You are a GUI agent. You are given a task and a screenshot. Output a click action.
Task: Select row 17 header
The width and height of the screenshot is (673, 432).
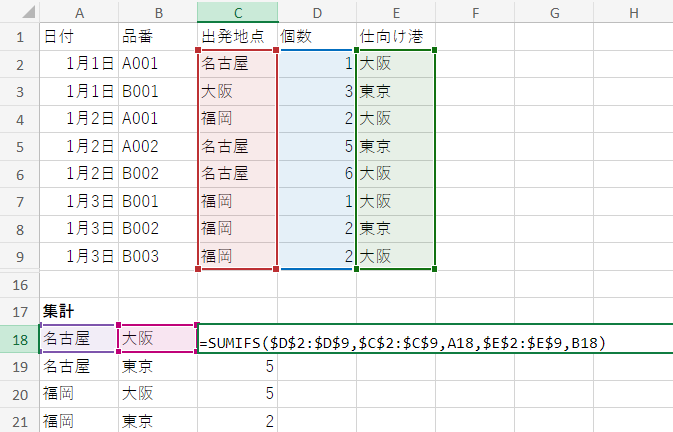[20, 311]
